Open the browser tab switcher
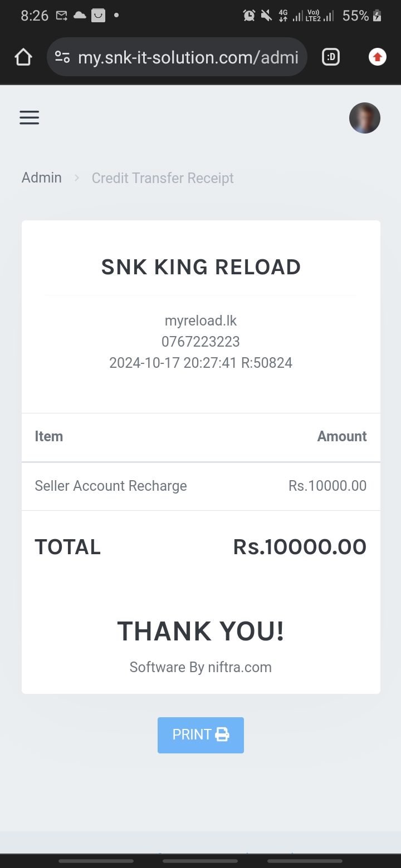 pyautogui.click(x=331, y=57)
